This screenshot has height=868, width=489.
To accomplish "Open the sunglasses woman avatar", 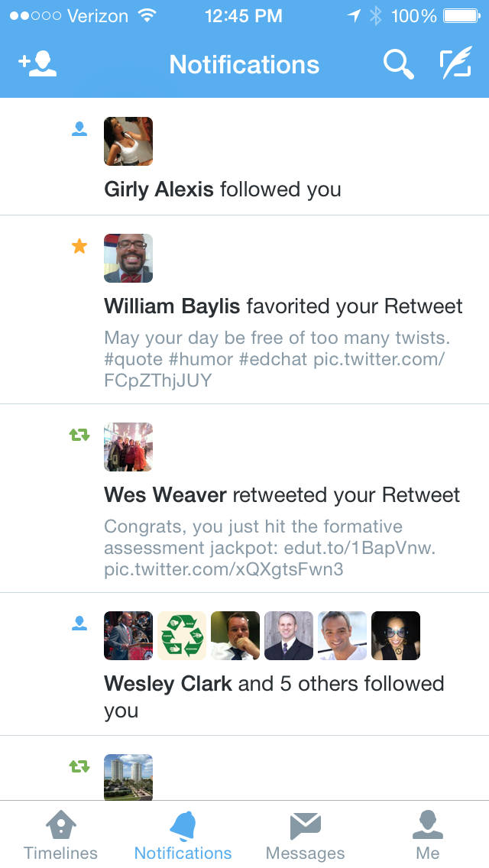I will pyautogui.click(x=396, y=636).
